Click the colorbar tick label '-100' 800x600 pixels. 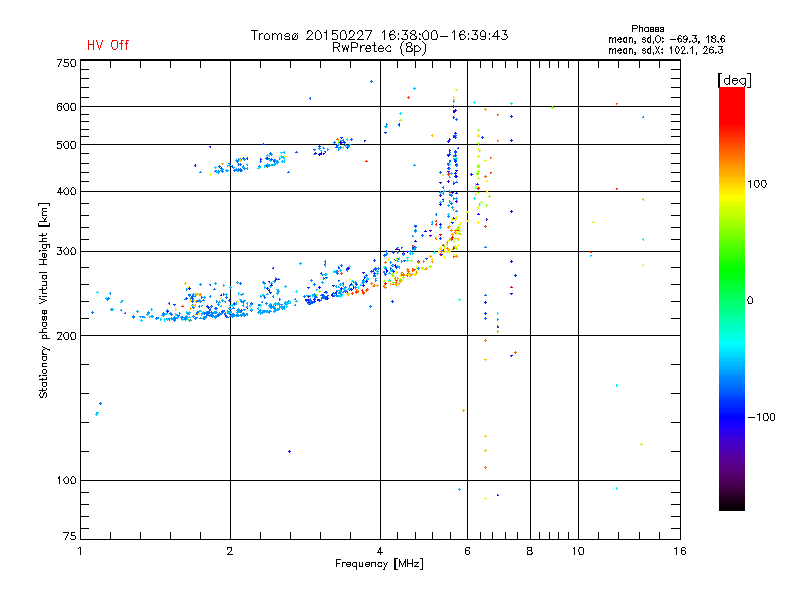[762, 417]
